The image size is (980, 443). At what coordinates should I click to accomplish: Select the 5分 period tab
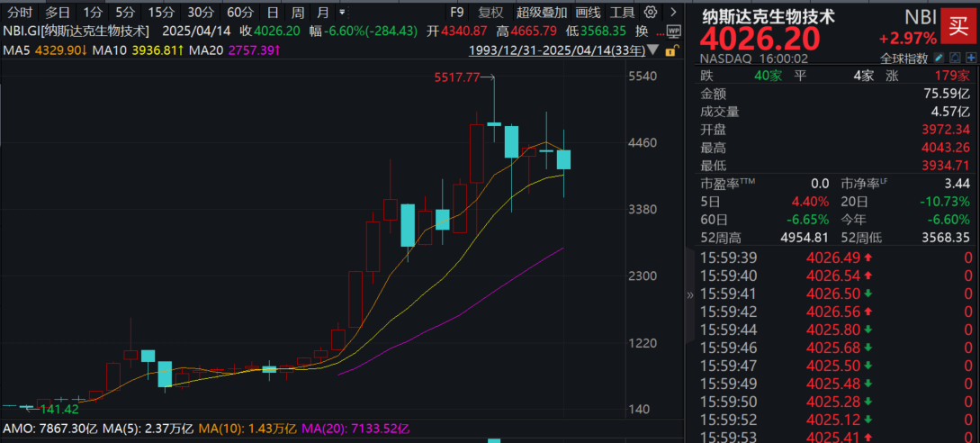[124, 12]
